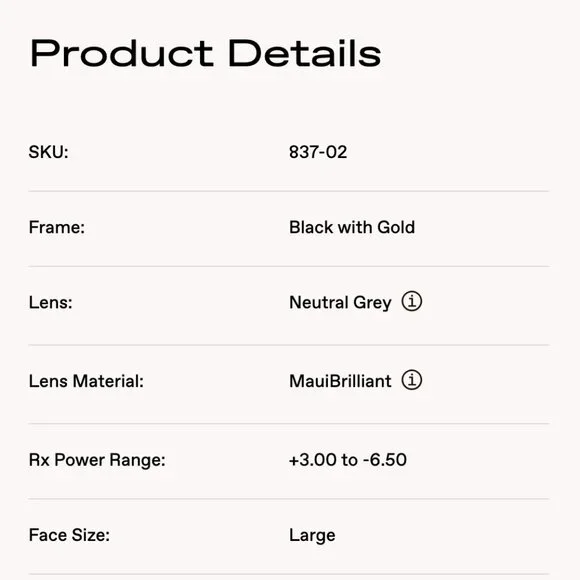580x580 pixels.
Task: Click the Product Details heading
Action: coord(205,53)
